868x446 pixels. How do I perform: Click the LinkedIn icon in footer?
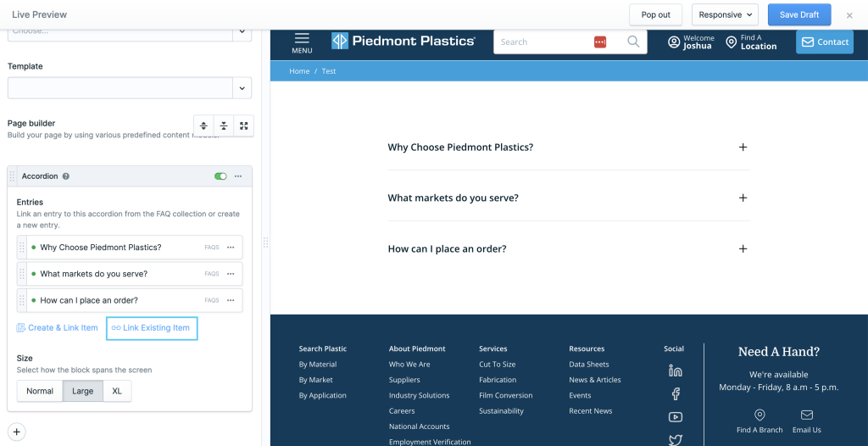[675, 371]
